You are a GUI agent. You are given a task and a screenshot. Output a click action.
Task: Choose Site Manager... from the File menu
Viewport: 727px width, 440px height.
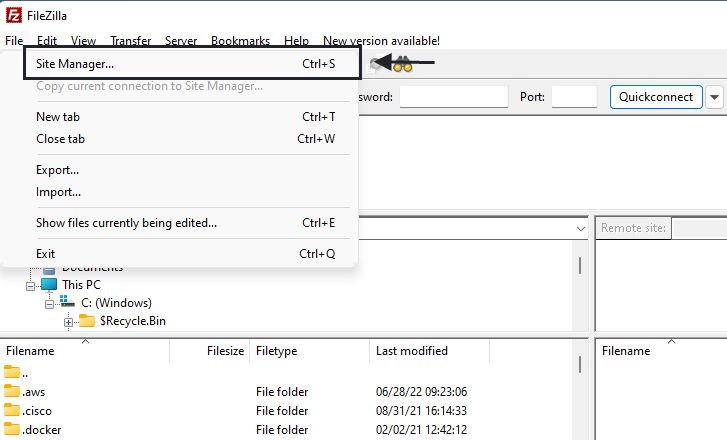[x=192, y=64]
